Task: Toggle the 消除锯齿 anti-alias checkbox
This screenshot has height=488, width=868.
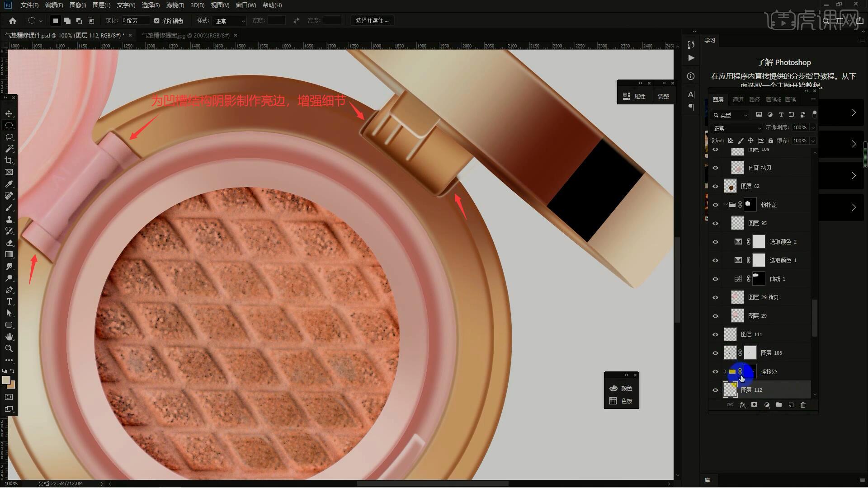Action: coord(157,21)
